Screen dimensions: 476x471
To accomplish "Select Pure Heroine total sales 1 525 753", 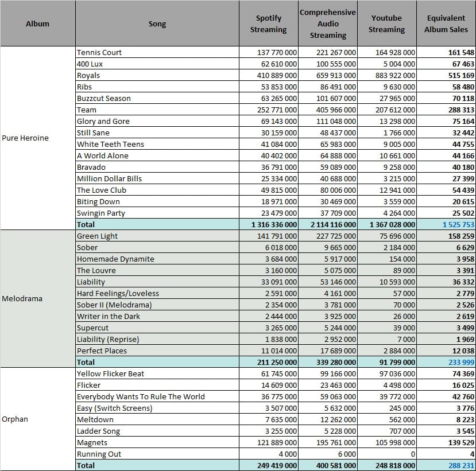I will pos(446,224).
